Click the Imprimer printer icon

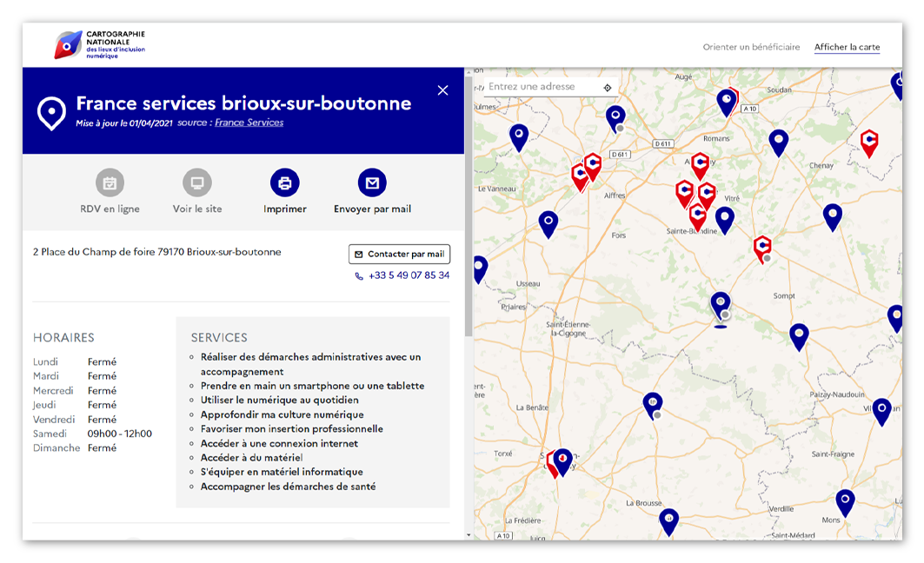tap(284, 183)
